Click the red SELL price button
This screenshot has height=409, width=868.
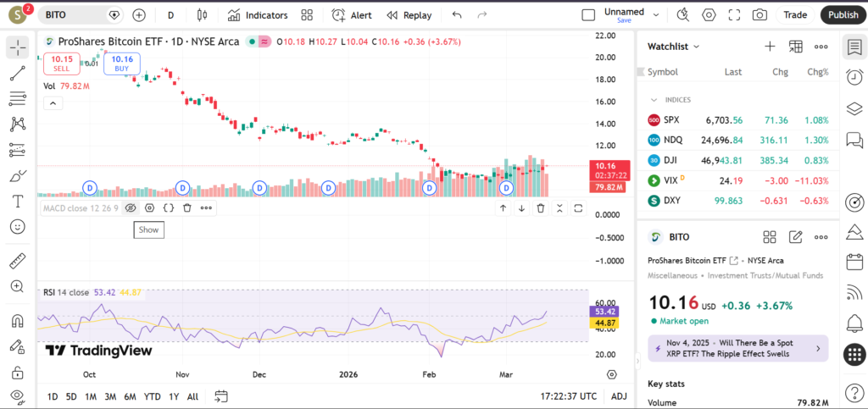click(62, 64)
